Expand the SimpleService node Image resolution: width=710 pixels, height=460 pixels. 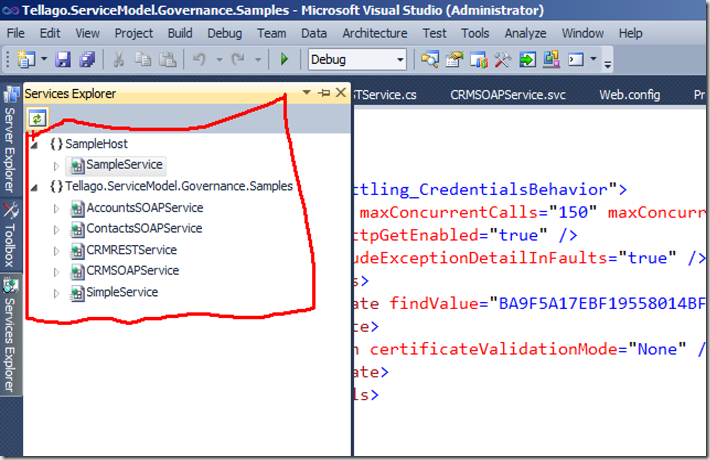click(x=56, y=293)
